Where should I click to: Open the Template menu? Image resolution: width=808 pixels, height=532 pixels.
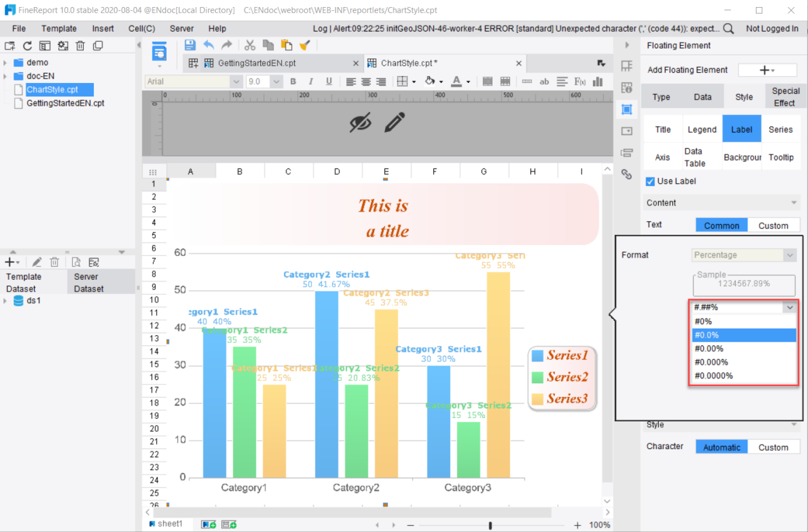[x=59, y=28]
